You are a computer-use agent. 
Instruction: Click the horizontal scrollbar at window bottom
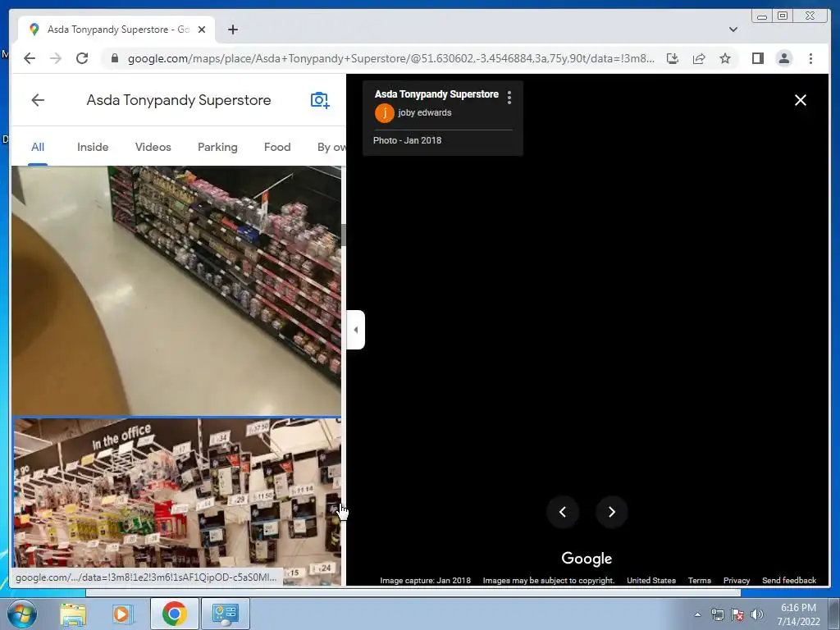(413, 592)
